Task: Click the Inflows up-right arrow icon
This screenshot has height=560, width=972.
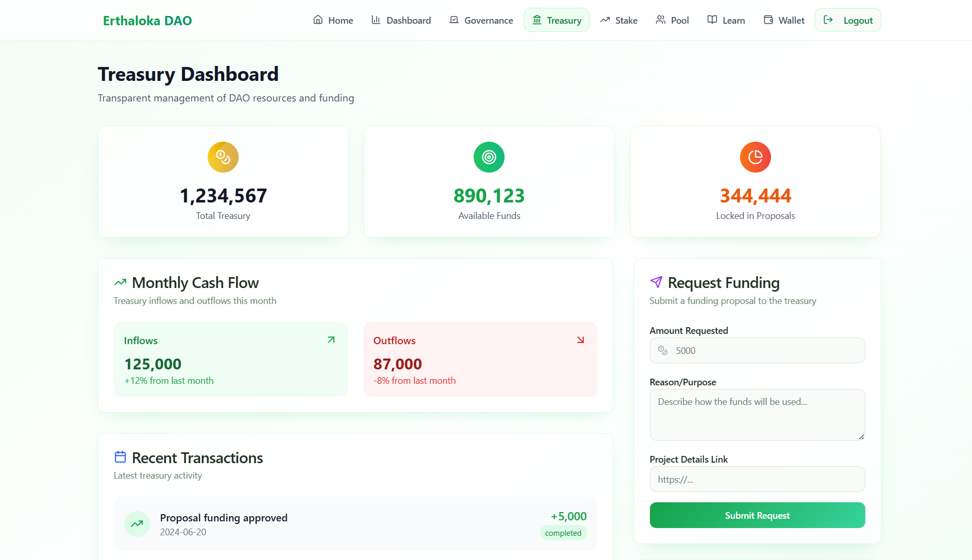Action: click(x=331, y=340)
